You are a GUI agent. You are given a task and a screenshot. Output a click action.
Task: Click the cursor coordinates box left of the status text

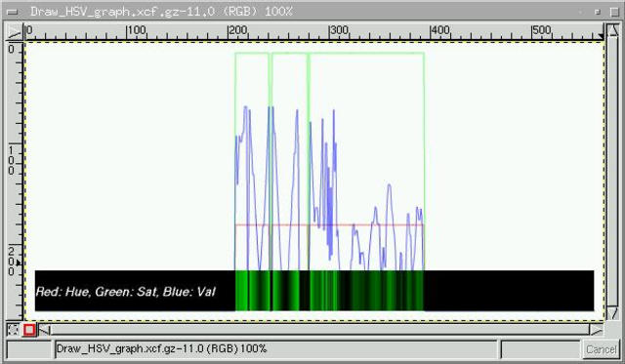point(29,349)
